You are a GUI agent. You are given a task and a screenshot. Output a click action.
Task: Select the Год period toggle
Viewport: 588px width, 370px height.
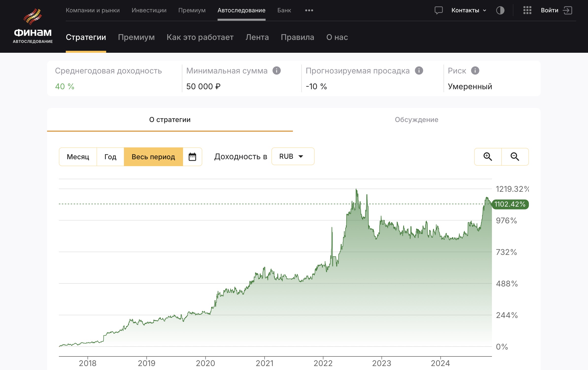pyautogui.click(x=110, y=157)
